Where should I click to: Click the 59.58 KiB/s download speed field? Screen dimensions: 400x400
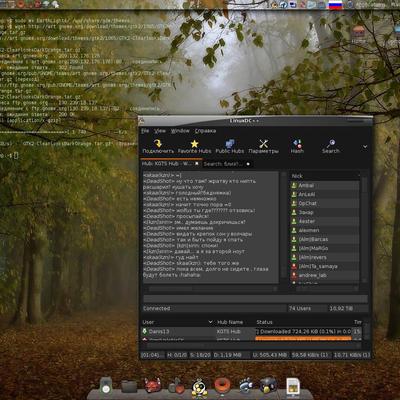coord(310,355)
